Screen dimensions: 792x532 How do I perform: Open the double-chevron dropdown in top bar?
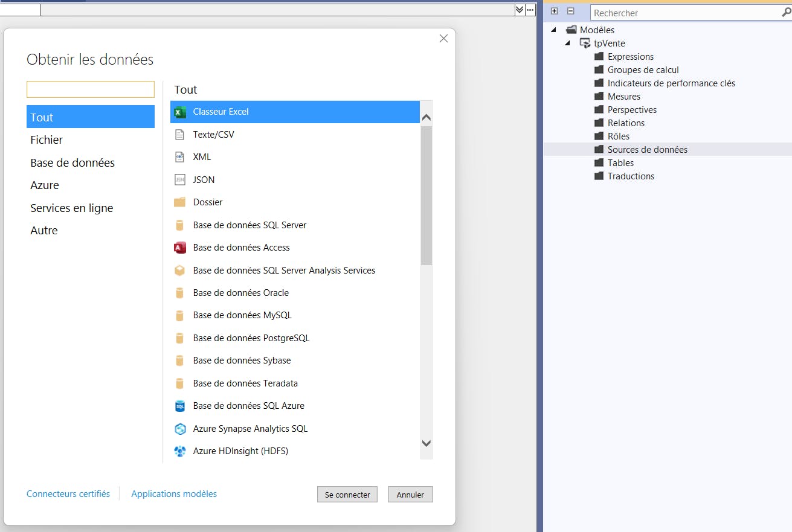click(520, 10)
